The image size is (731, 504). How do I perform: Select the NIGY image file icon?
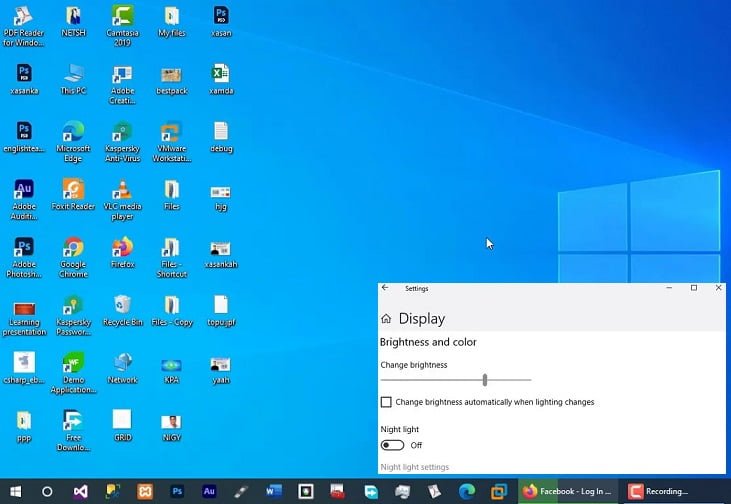pos(172,427)
